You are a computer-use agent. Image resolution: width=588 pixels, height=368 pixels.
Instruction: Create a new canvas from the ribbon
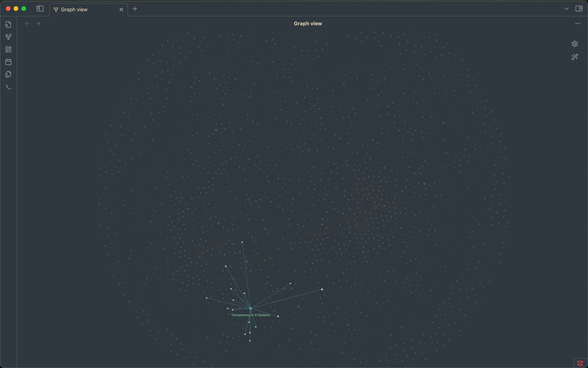[x=8, y=49]
